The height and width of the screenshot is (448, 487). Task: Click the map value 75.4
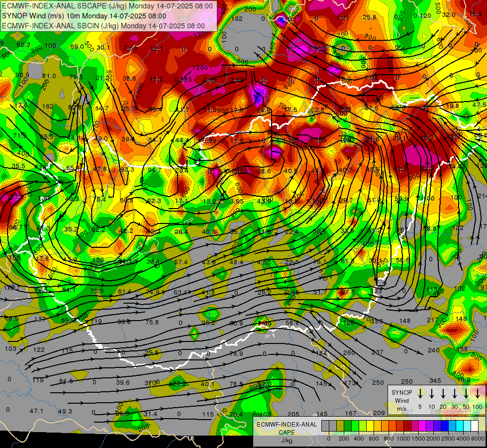[x=99, y=199]
